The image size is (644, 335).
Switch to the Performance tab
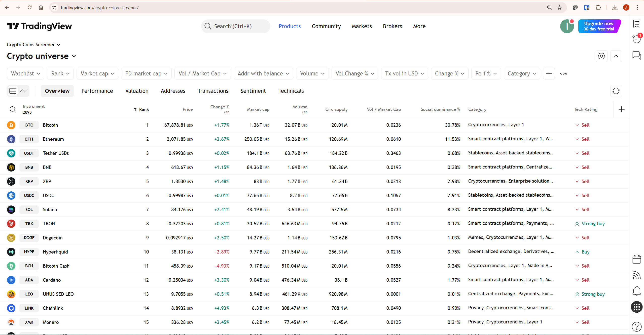pyautogui.click(x=97, y=91)
